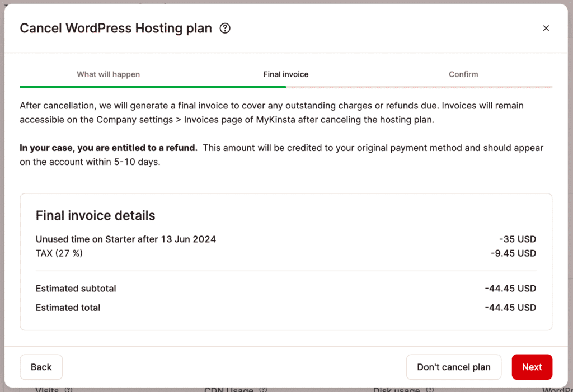This screenshot has height=392, width=573.
Task: Click the unfilled pink part of progress bar
Action: 419,87
